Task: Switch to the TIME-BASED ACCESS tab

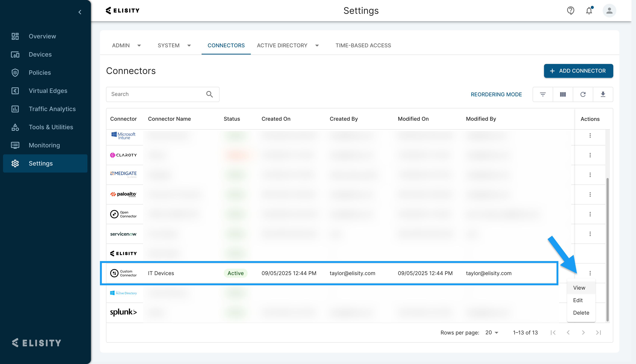Action: (363, 45)
